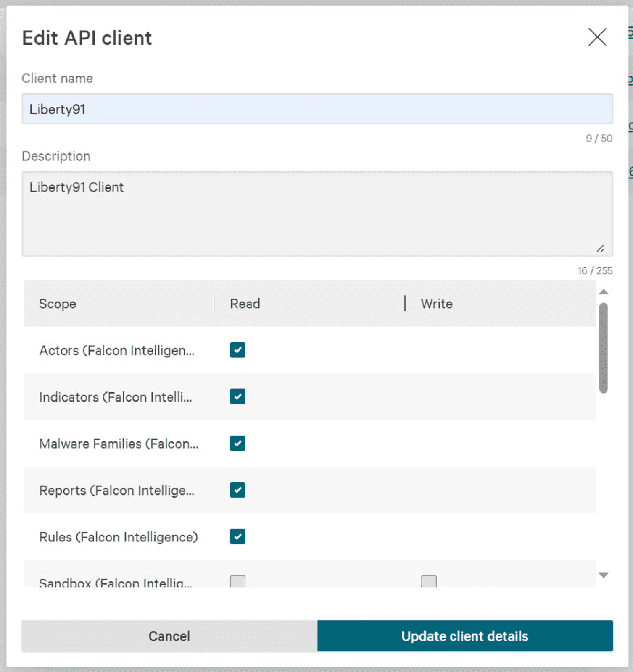Close the Edit API client dialog
This screenshot has width=633, height=672.
coord(597,37)
